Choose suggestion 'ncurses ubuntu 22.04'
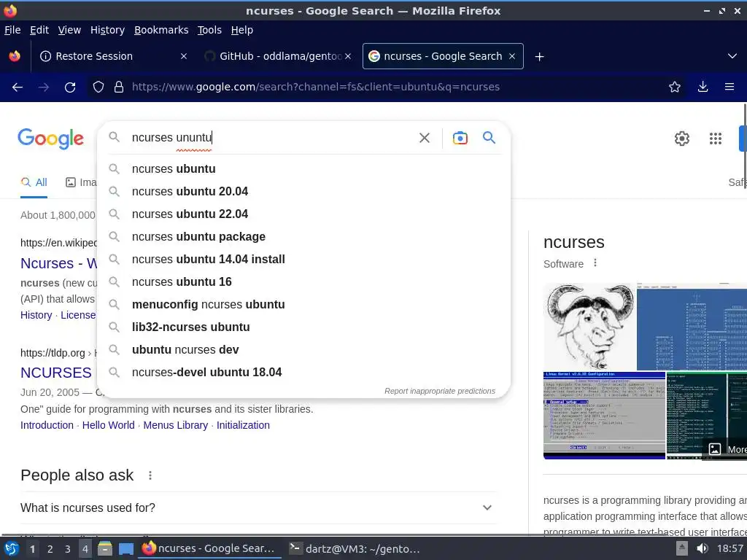747x560 pixels. click(304, 214)
